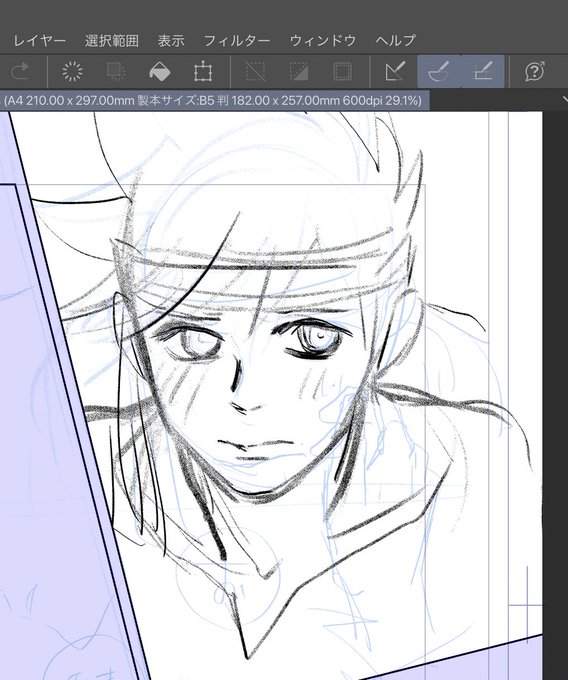Open the 選択範囲 menu
568x680 pixels.
point(112,41)
